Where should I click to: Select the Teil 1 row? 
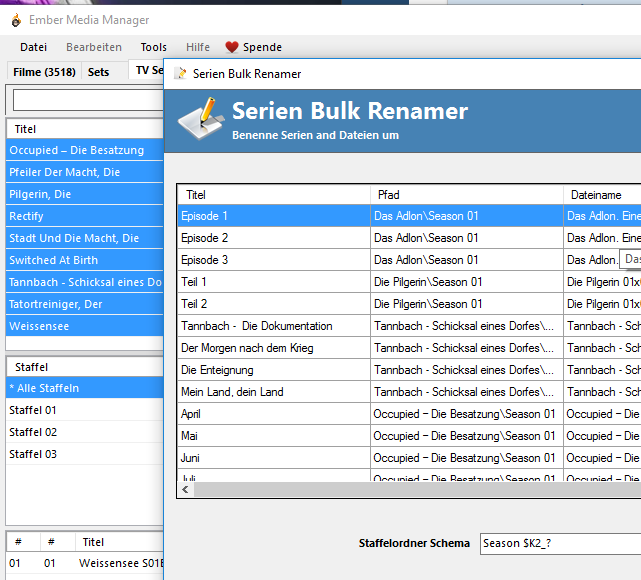(x=409, y=282)
